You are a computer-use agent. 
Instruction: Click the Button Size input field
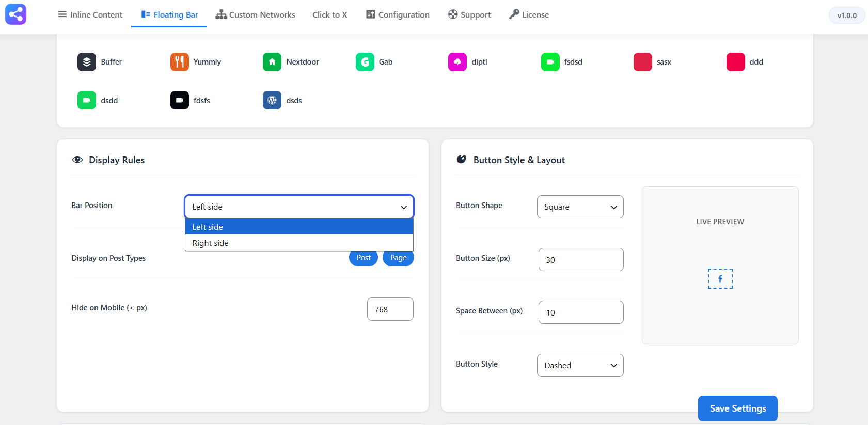(581, 259)
